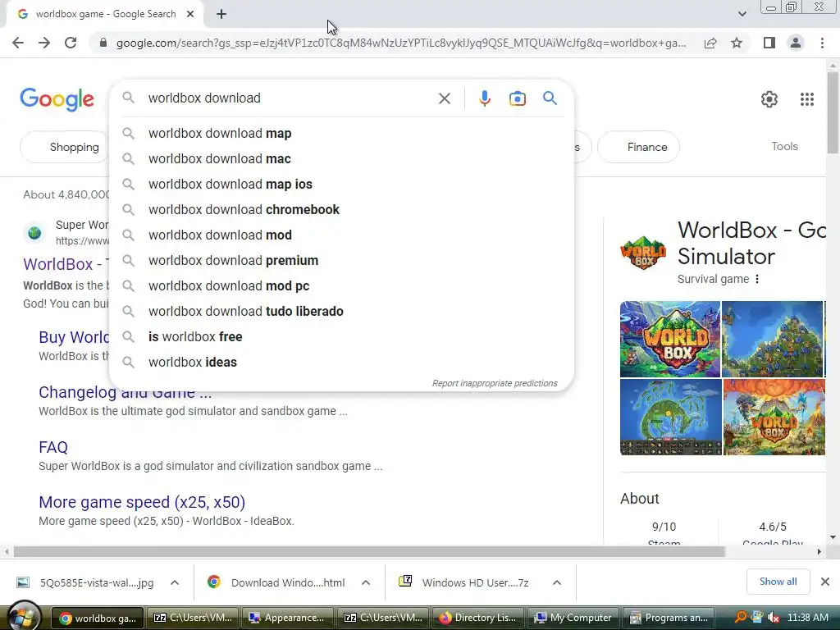The image size is (840, 630).
Task: Bookmark this tab with the star icon
Action: (x=737, y=43)
